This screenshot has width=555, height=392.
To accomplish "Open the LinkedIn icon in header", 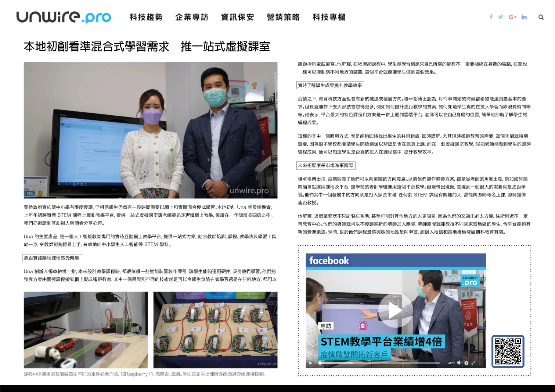I will 524,17.
